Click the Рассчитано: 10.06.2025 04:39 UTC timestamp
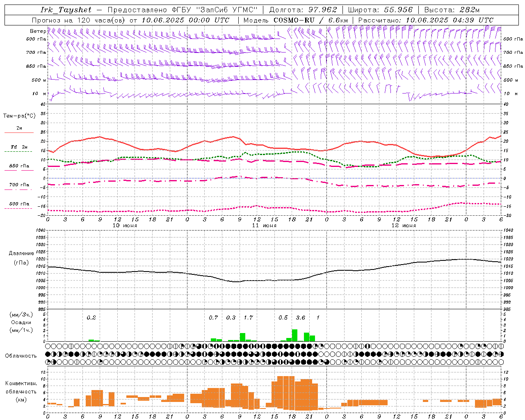The height and width of the screenshot is (420, 525). pos(426,20)
